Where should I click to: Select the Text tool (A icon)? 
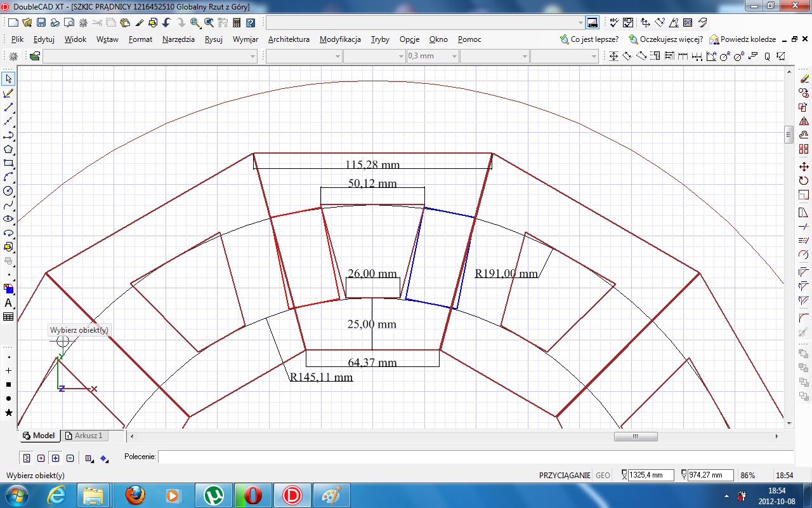pyautogui.click(x=8, y=303)
